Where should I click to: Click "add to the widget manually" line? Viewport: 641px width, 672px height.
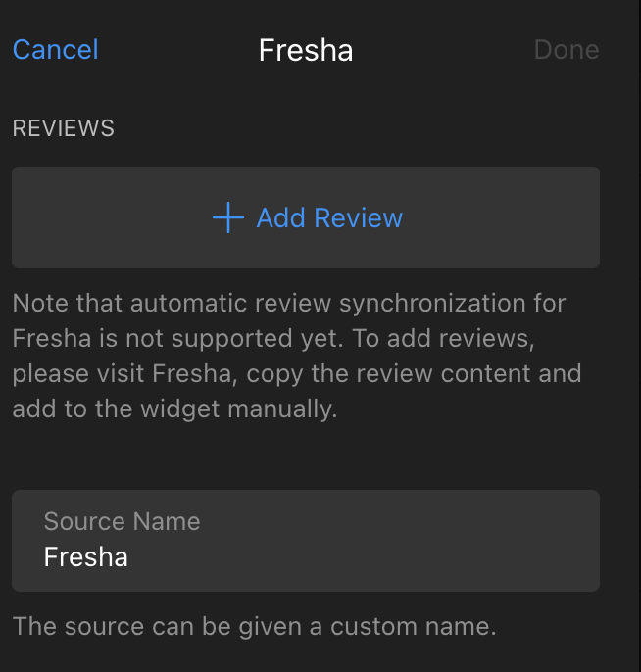point(174,408)
